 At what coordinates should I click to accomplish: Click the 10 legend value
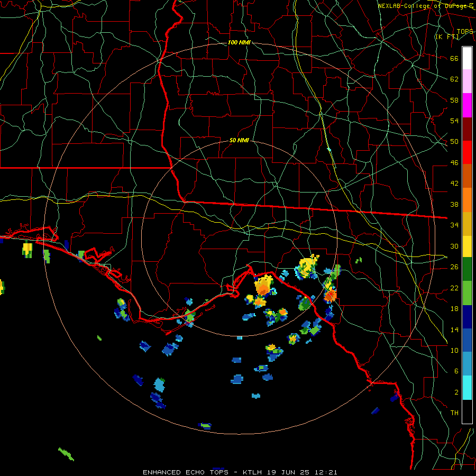[454, 350]
